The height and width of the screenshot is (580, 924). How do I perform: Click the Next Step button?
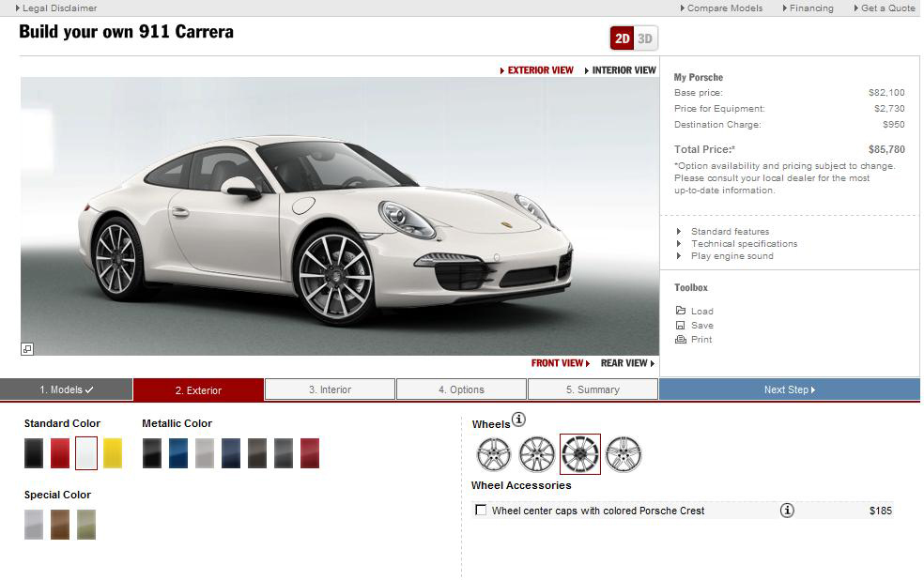(790, 389)
